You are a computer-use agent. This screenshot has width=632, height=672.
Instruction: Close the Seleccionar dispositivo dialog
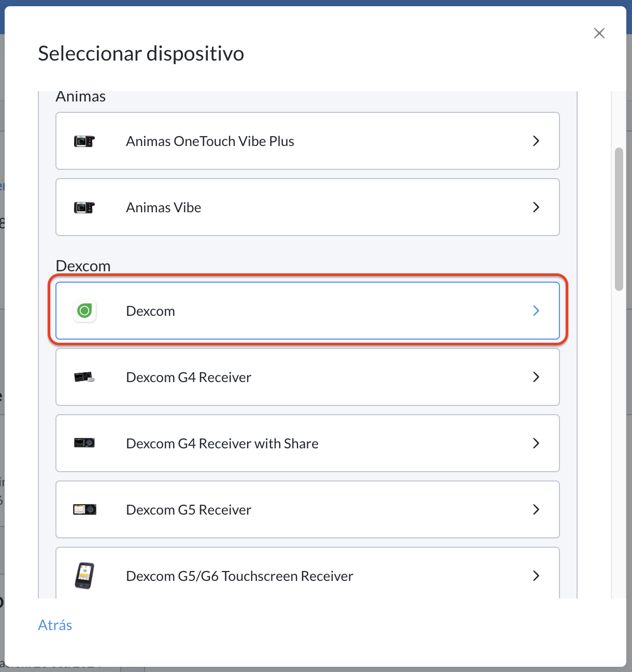pos(599,33)
